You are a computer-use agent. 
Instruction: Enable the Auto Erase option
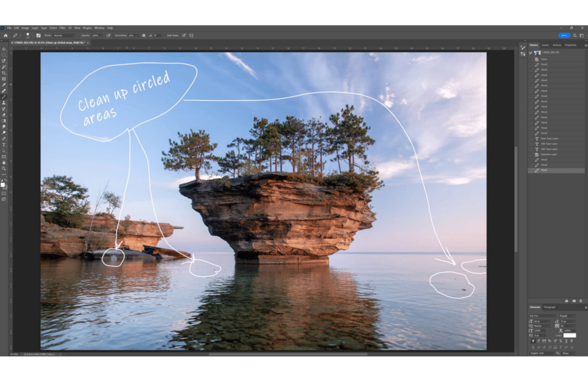(165, 35)
